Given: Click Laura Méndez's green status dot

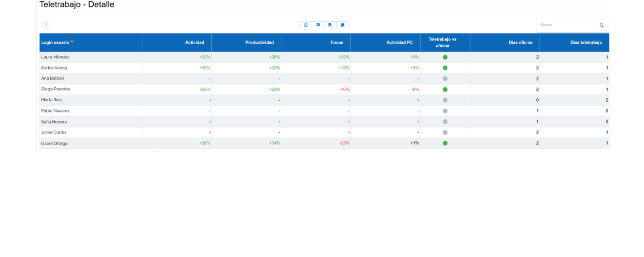Looking at the screenshot, I should click(445, 57).
